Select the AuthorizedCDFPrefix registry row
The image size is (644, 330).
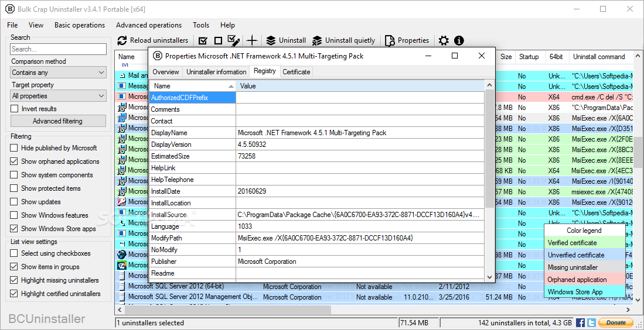(x=316, y=98)
